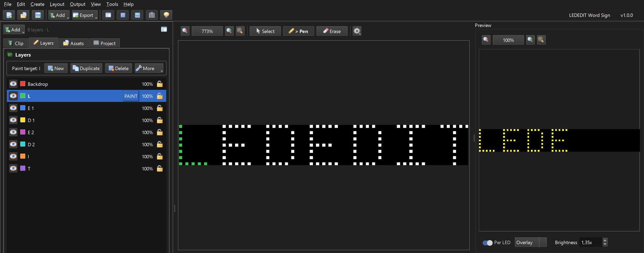Open the Tools menu

click(x=112, y=4)
